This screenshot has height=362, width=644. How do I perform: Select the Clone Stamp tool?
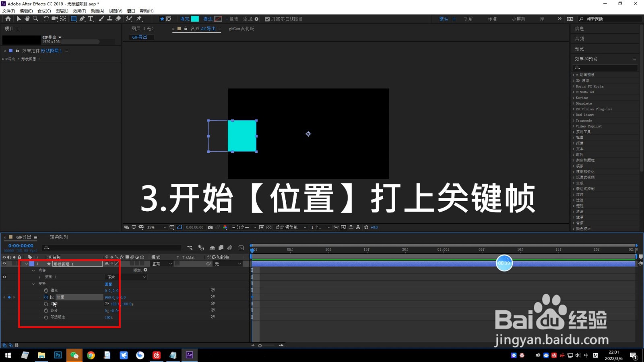tap(109, 19)
